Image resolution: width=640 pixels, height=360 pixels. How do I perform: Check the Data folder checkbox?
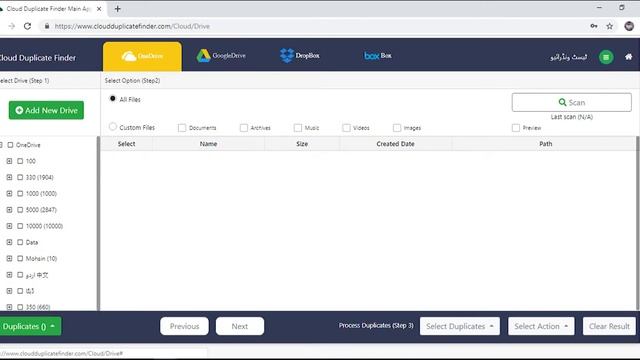click(20, 242)
